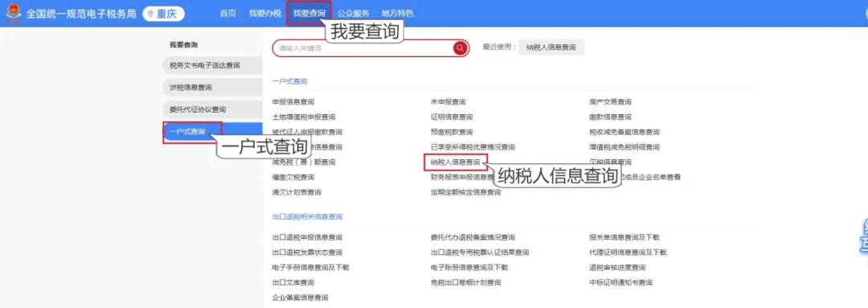
Task: Click the national tax emblem logo
Action: point(14,14)
